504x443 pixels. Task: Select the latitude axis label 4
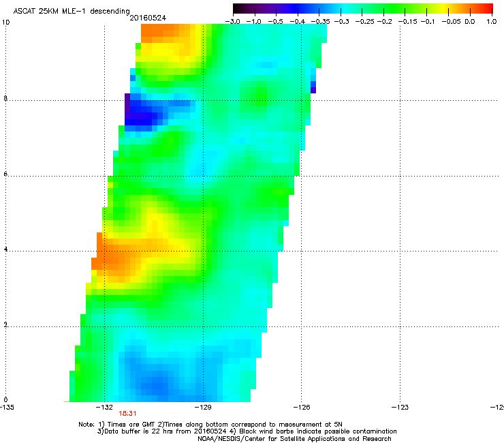click(x=5, y=249)
